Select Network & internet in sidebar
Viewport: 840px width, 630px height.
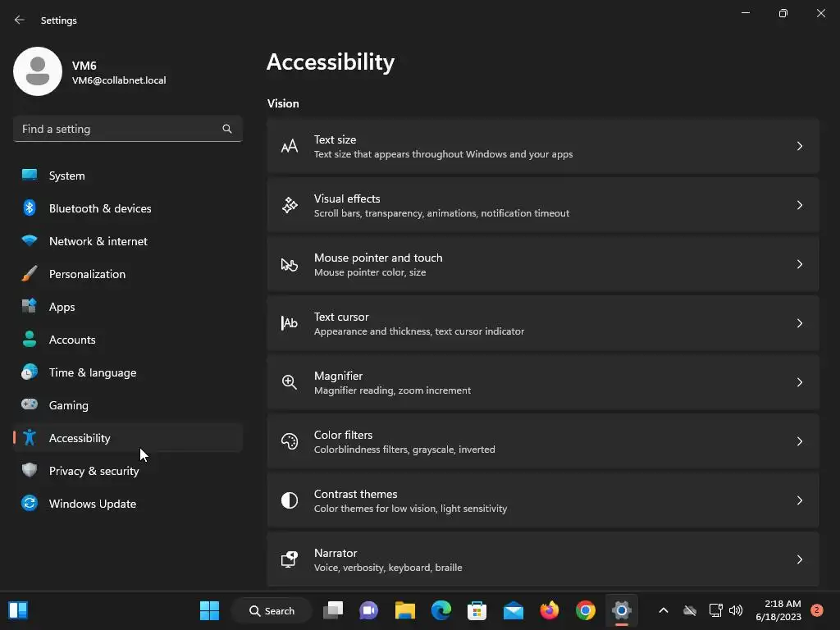coord(127,241)
